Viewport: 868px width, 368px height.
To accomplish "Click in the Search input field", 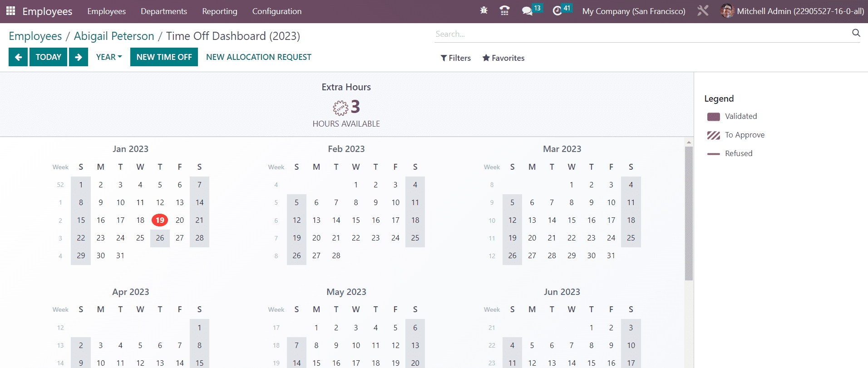I will point(640,34).
